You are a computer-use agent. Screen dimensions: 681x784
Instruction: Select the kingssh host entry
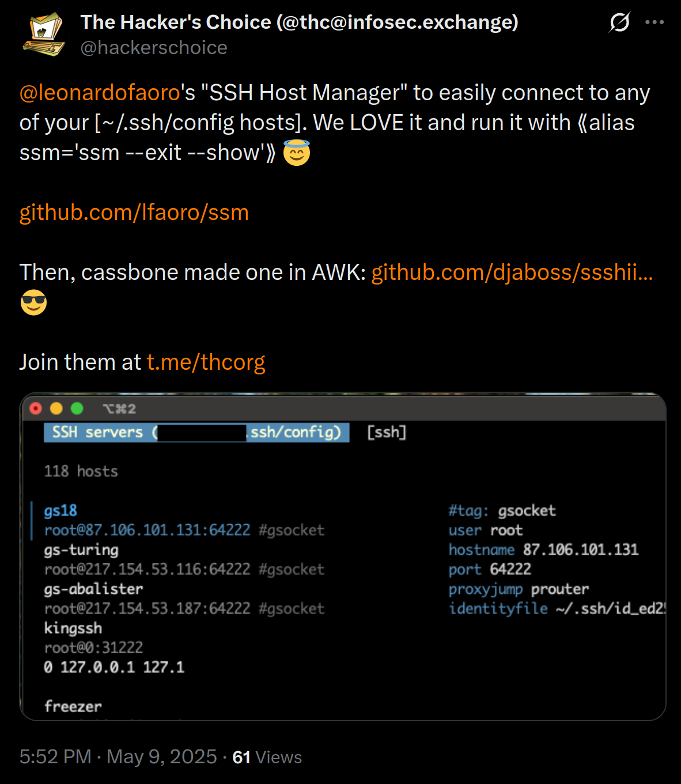73,628
